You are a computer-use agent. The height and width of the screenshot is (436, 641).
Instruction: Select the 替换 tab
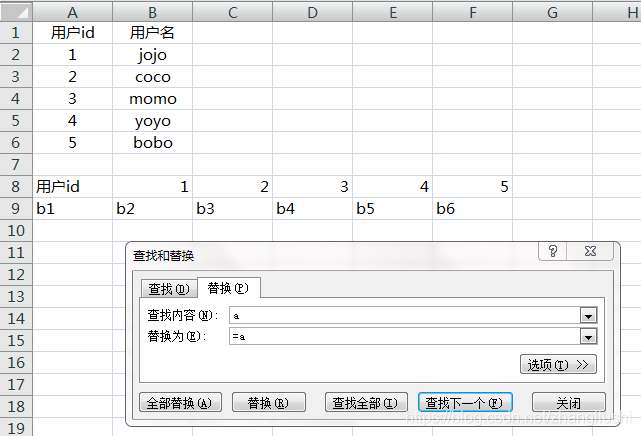tap(228, 288)
